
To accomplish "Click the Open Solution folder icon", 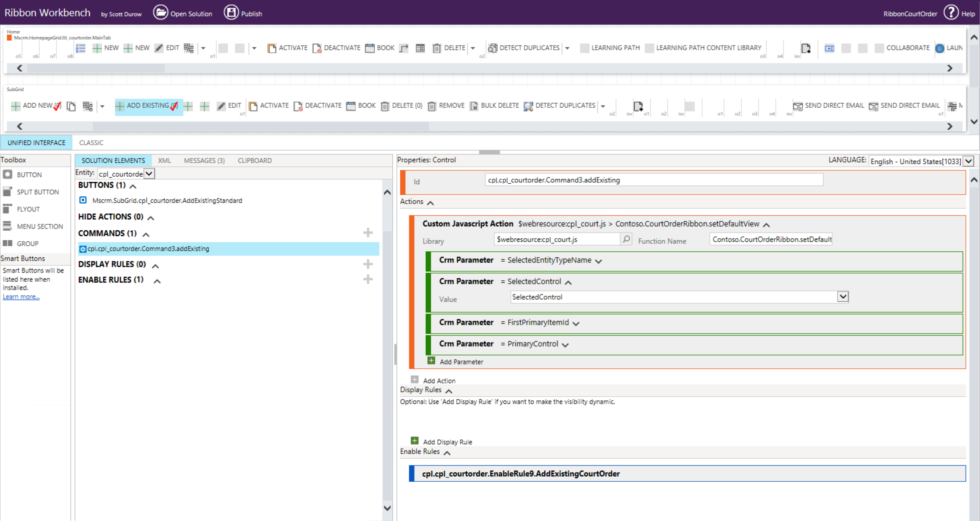I will click(x=160, y=13).
